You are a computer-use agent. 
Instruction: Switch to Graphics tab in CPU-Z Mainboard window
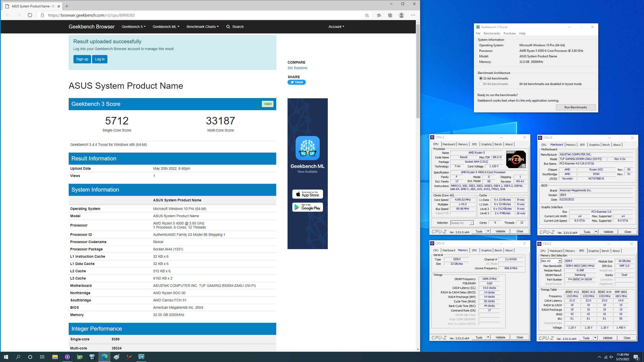coord(594,145)
